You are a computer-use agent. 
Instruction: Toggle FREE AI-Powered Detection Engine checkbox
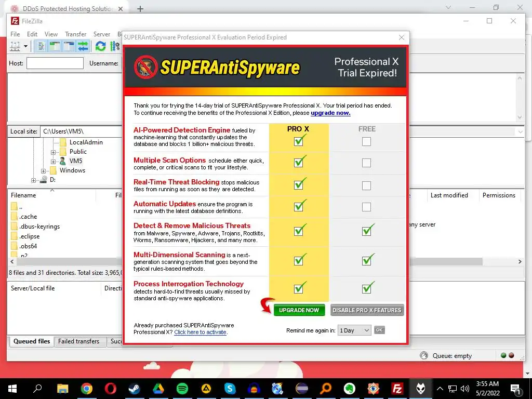(366, 141)
